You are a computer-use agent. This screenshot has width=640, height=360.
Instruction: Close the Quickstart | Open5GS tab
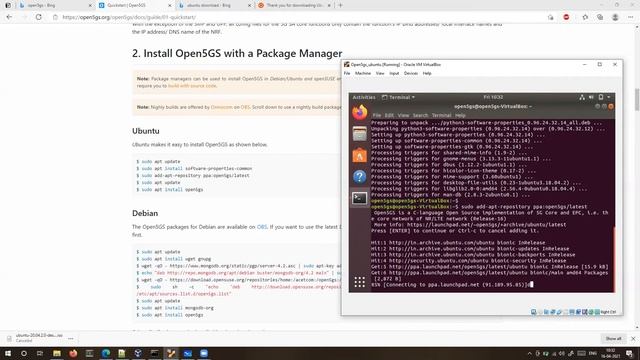[170, 5]
